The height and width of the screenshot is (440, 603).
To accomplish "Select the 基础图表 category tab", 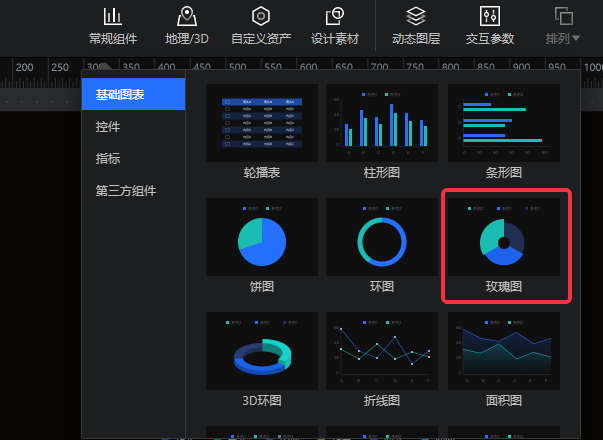I will pyautogui.click(x=133, y=95).
